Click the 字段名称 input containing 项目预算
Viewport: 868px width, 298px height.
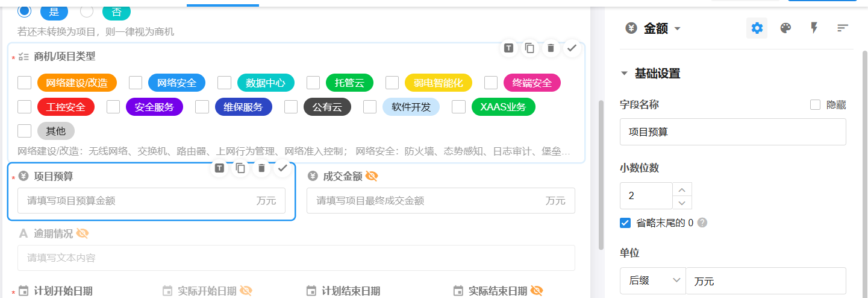732,132
